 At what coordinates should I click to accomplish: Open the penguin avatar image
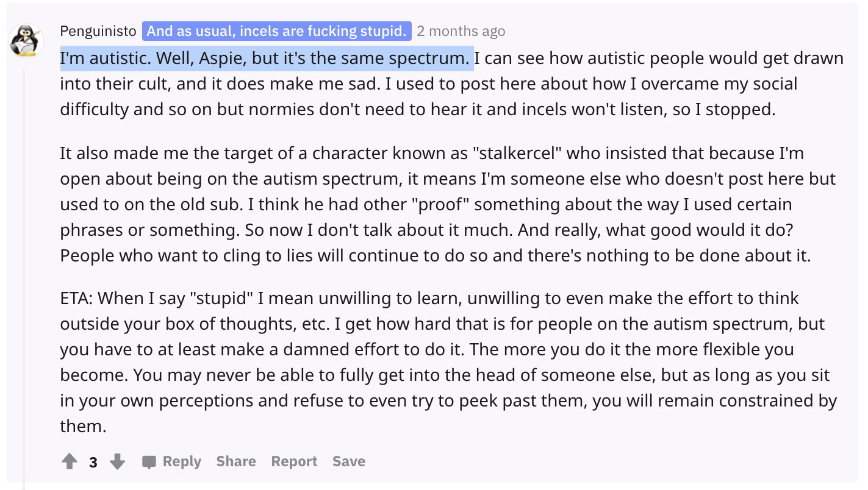tap(27, 41)
